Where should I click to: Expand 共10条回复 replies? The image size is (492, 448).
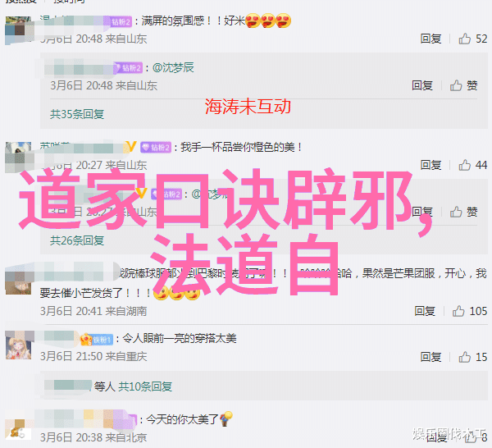[x=145, y=386]
